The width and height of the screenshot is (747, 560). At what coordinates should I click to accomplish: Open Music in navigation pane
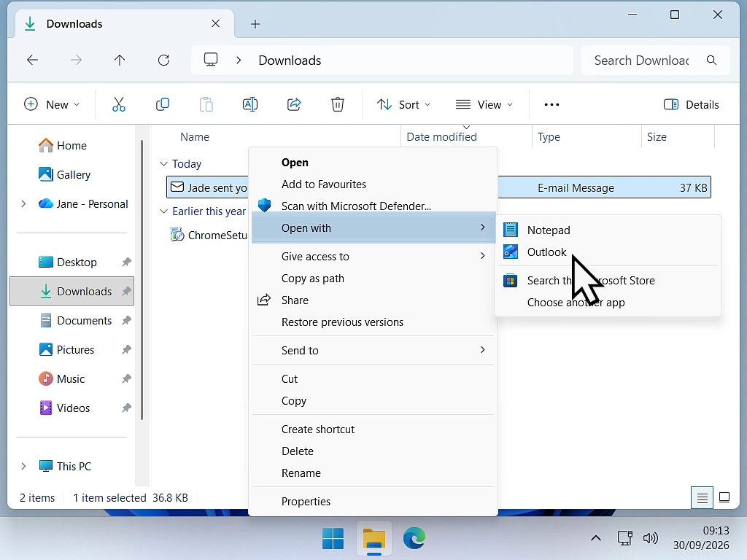tap(71, 379)
